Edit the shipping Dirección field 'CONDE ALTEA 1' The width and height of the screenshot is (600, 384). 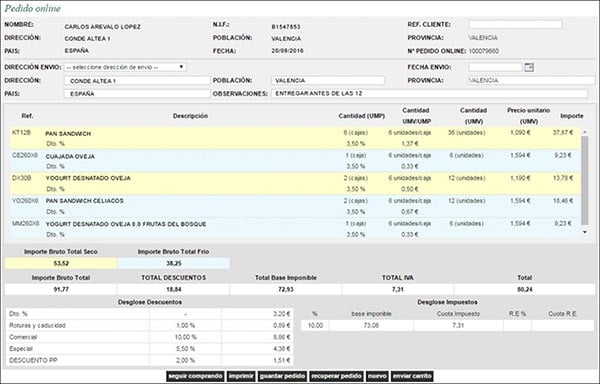pyautogui.click(x=137, y=81)
